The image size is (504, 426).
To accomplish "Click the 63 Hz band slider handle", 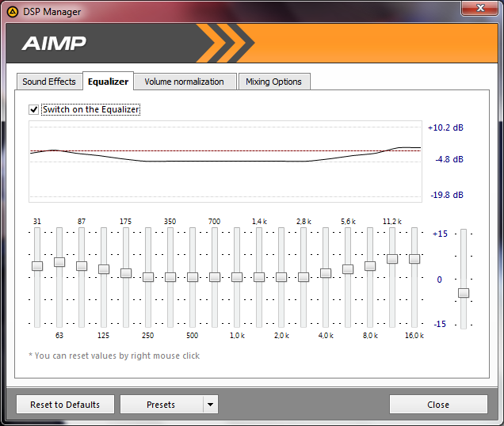I will (59, 262).
